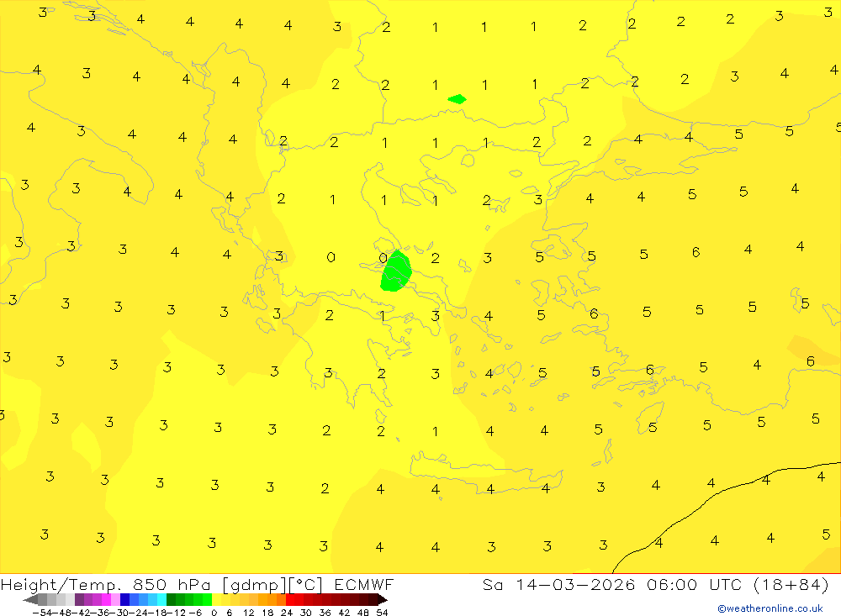Click the 'Height/Temp. 850 hPa' title text

[106, 585]
